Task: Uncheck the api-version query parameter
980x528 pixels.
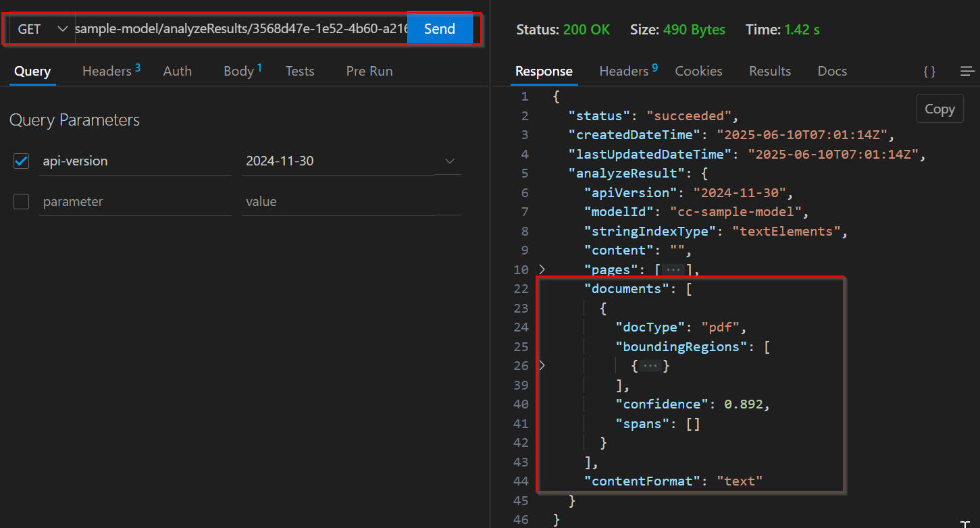Action: 21,161
